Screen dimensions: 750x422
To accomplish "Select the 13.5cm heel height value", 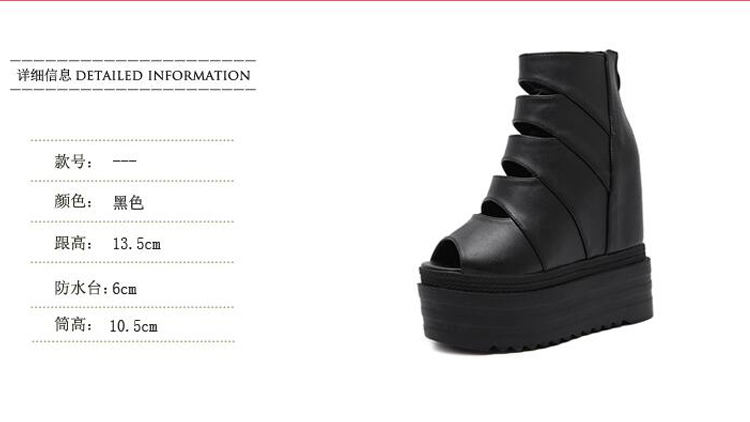I will tap(137, 244).
